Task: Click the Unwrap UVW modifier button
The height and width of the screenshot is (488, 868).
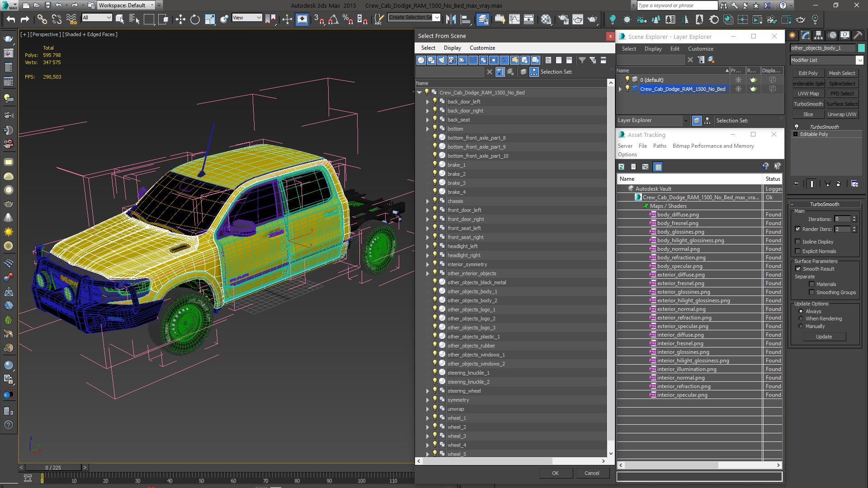Action: tap(842, 114)
